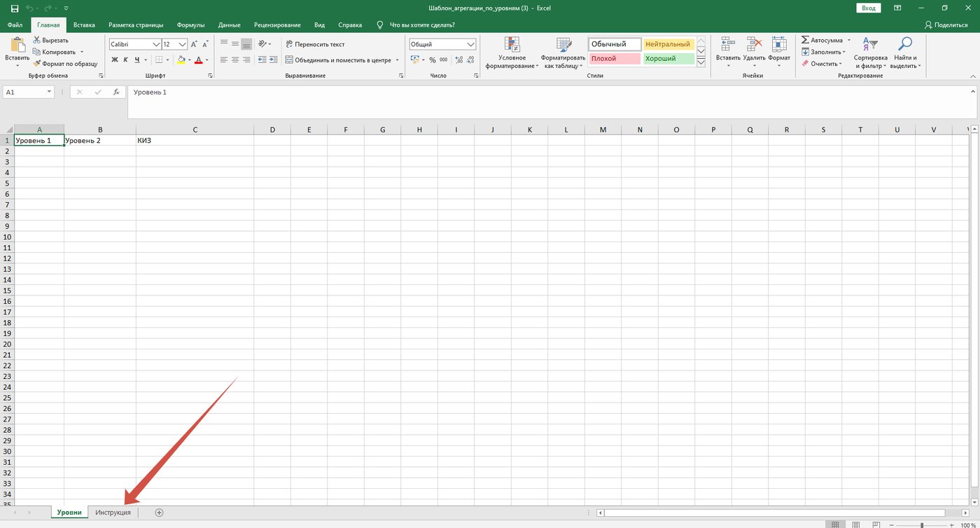Viewport: 980px width, 528px height.
Task: Open Find and Select (Найти и выделить)
Action: tap(905, 53)
